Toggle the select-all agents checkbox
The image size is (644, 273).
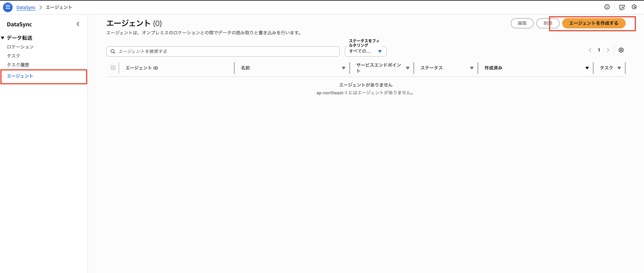(113, 68)
